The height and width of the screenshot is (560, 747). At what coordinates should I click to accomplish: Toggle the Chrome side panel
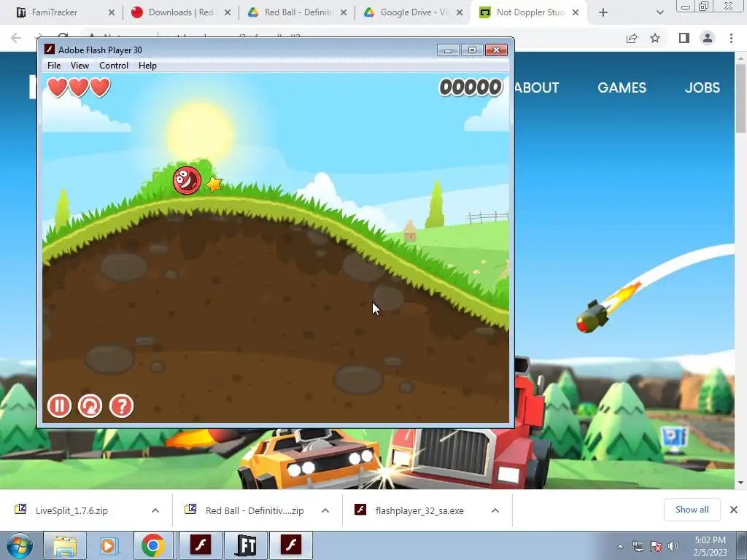pyautogui.click(x=684, y=38)
